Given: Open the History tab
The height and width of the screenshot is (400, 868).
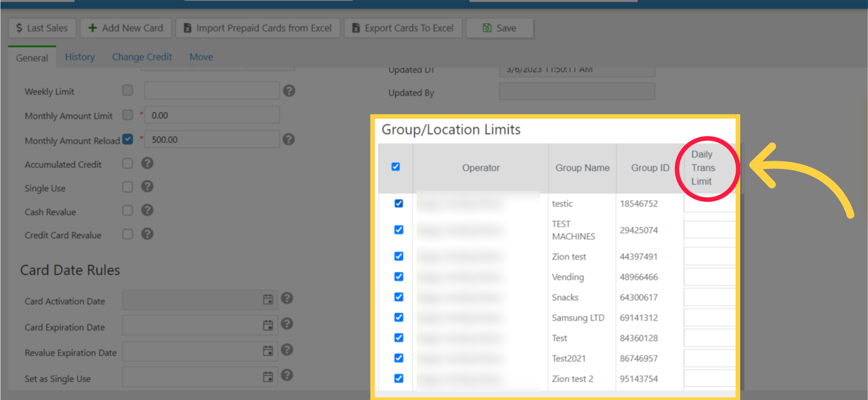Looking at the screenshot, I should 80,57.
